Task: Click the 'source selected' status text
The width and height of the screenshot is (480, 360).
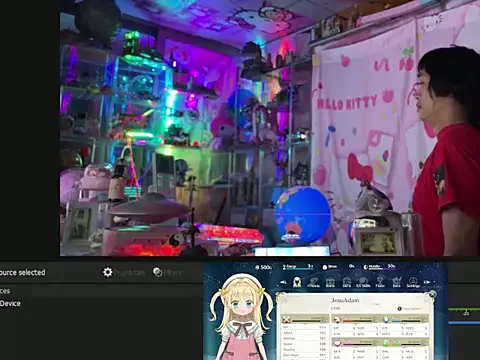Action: [23, 272]
